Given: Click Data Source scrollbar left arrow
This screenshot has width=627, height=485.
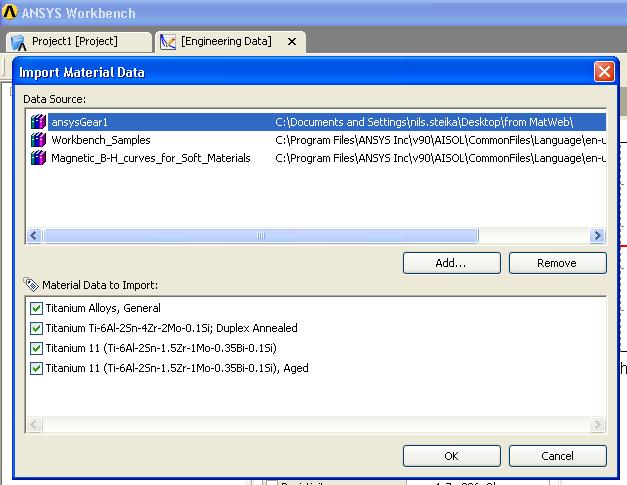Looking at the screenshot, I should (x=34, y=236).
